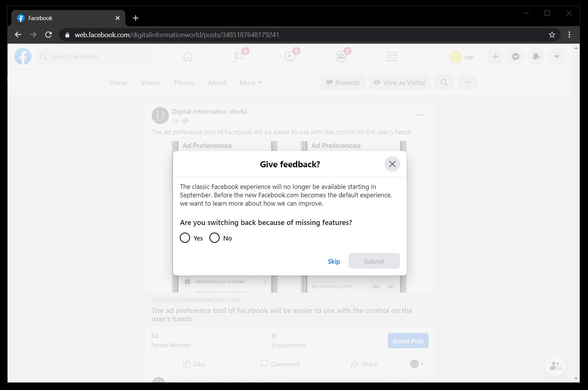Reload the Facebook page
The width and height of the screenshot is (588, 390).
pyautogui.click(x=49, y=35)
